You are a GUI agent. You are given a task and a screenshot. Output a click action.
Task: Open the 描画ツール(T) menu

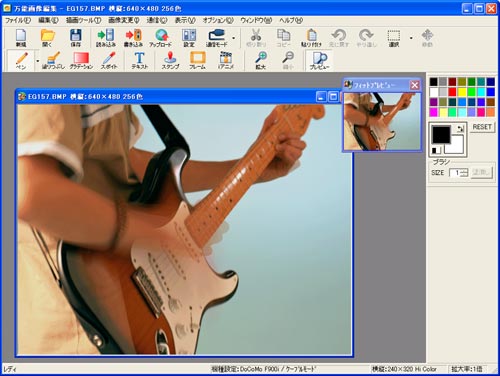pos(83,20)
